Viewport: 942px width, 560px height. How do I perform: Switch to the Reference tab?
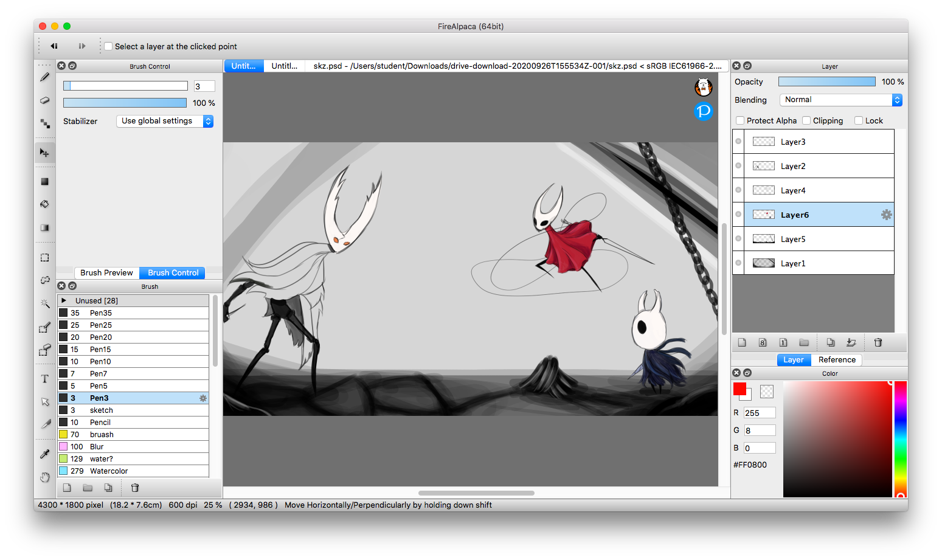pos(837,360)
